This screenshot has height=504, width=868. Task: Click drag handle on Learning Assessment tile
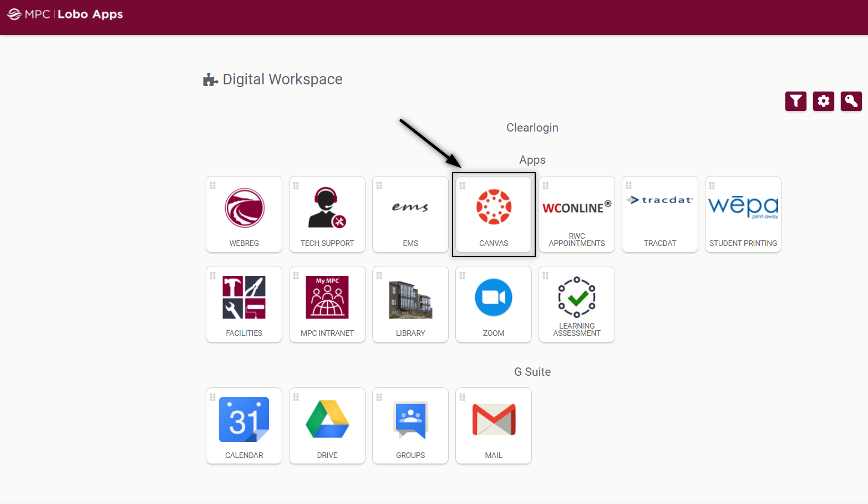tap(546, 275)
